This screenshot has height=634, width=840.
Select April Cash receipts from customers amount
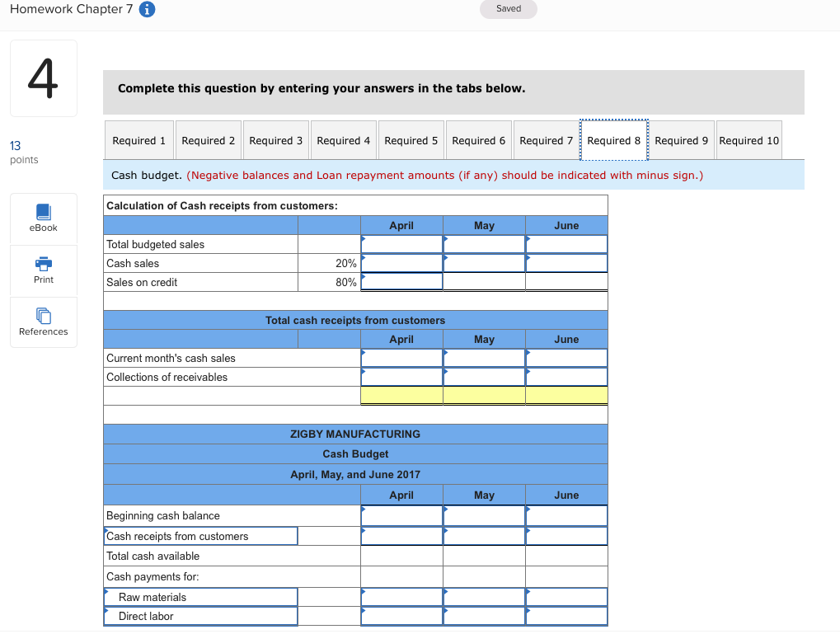pyautogui.click(x=401, y=536)
